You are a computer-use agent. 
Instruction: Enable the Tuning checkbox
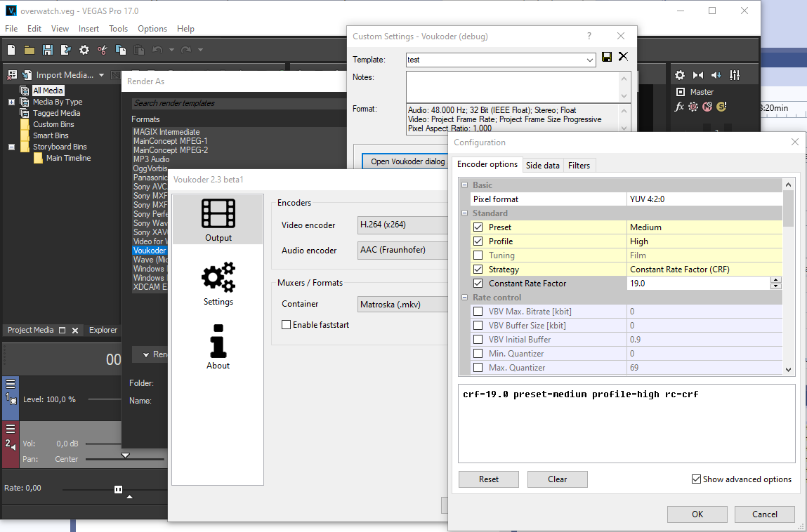tap(478, 255)
